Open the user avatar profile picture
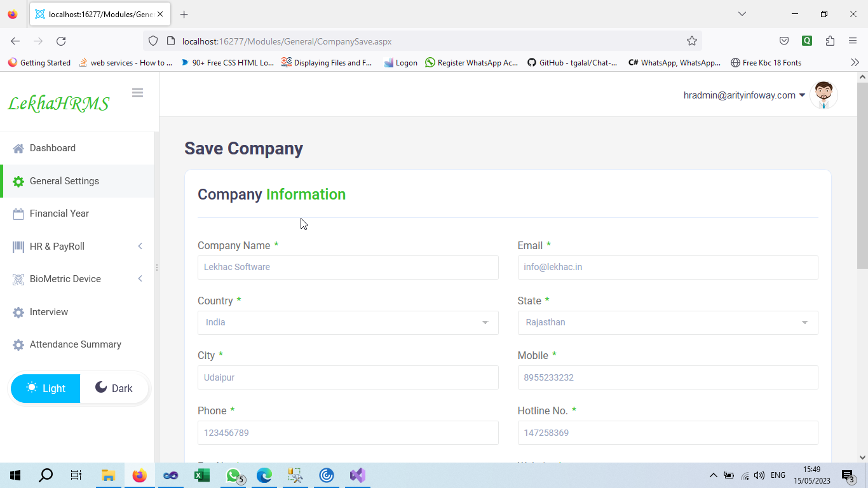The image size is (868, 488). pyautogui.click(x=824, y=95)
